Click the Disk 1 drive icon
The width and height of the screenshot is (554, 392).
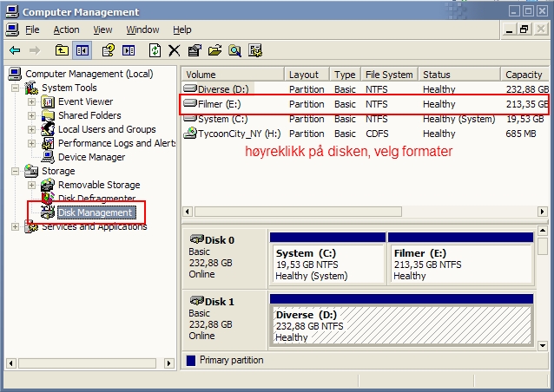click(197, 301)
